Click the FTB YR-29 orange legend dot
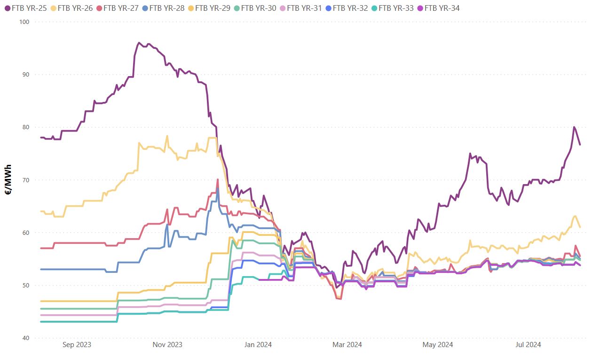Viewport: 592px width, 364px height. (190, 8)
